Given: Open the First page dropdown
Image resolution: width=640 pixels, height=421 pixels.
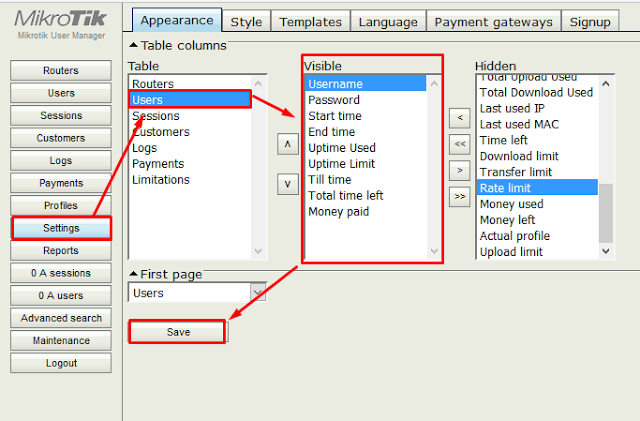Looking at the screenshot, I should tap(258, 293).
